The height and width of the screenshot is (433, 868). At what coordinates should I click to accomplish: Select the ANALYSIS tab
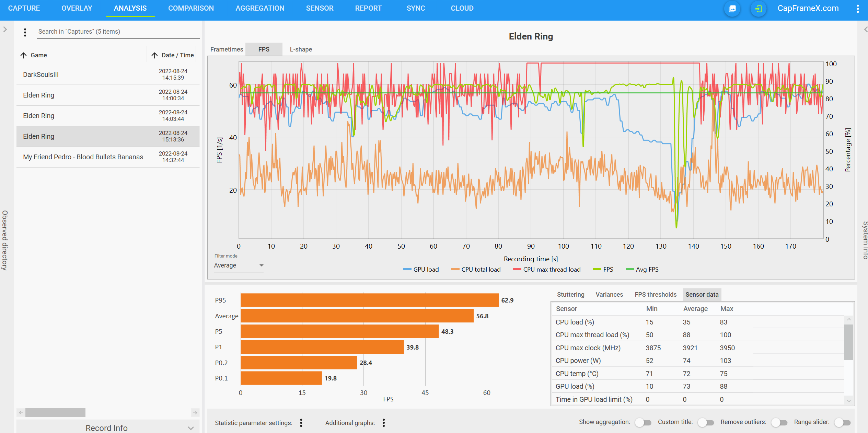click(130, 8)
